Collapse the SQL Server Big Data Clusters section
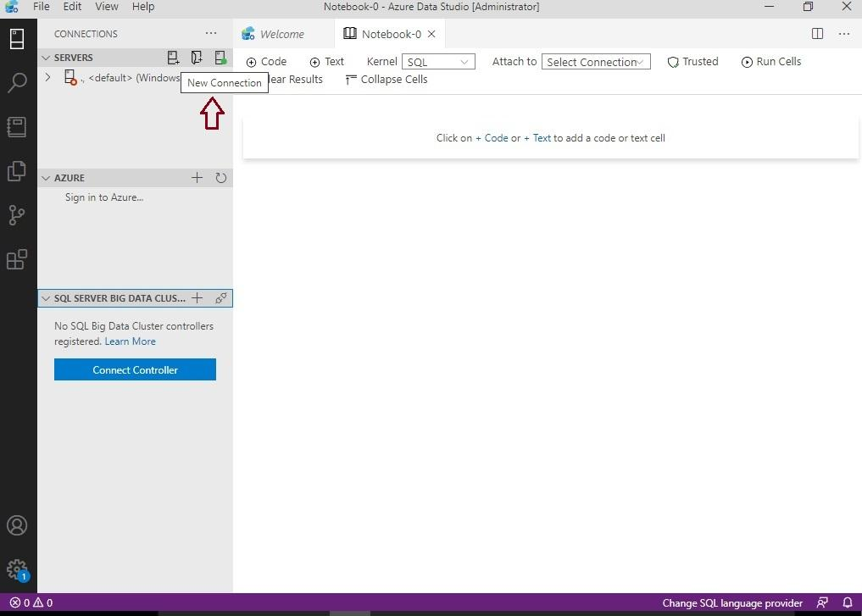Image resolution: width=862 pixels, height=616 pixels. click(x=46, y=298)
